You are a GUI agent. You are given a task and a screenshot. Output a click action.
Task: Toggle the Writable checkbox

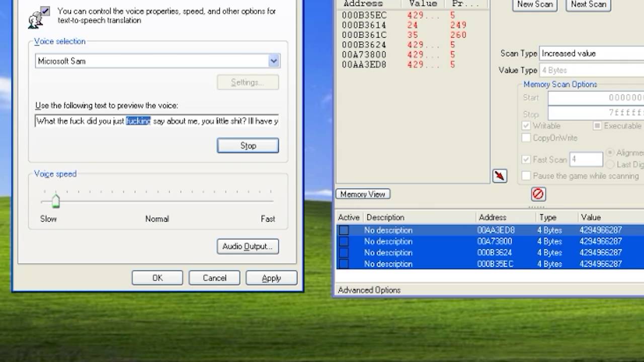(526, 126)
